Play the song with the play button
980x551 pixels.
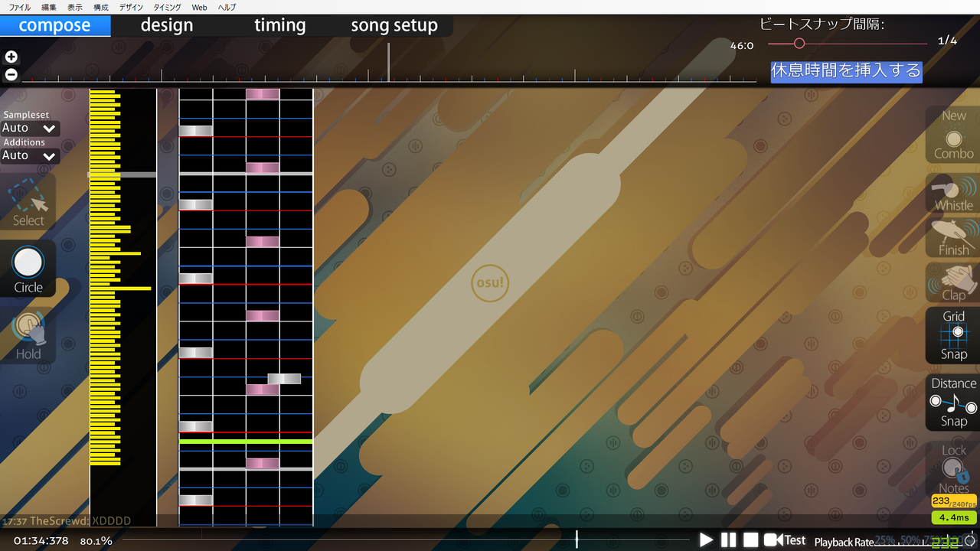(x=706, y=540)
